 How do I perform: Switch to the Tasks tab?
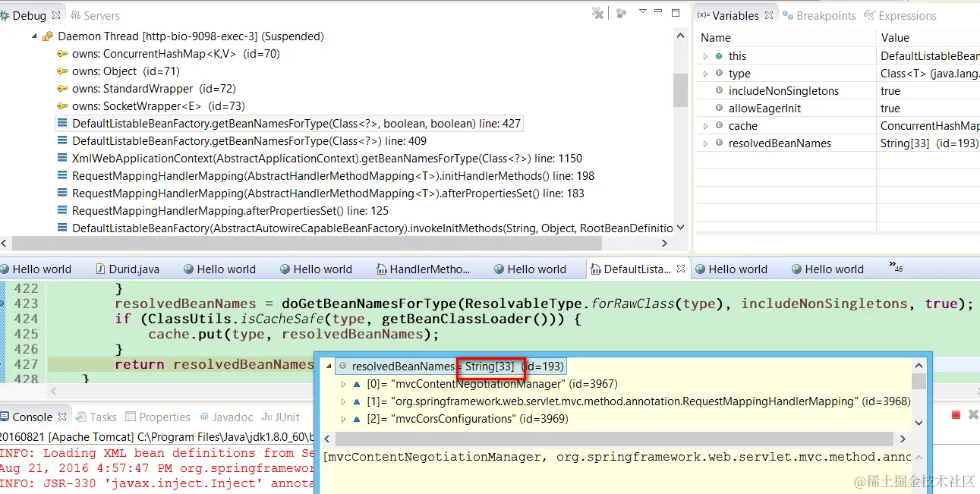coord(96,417)
